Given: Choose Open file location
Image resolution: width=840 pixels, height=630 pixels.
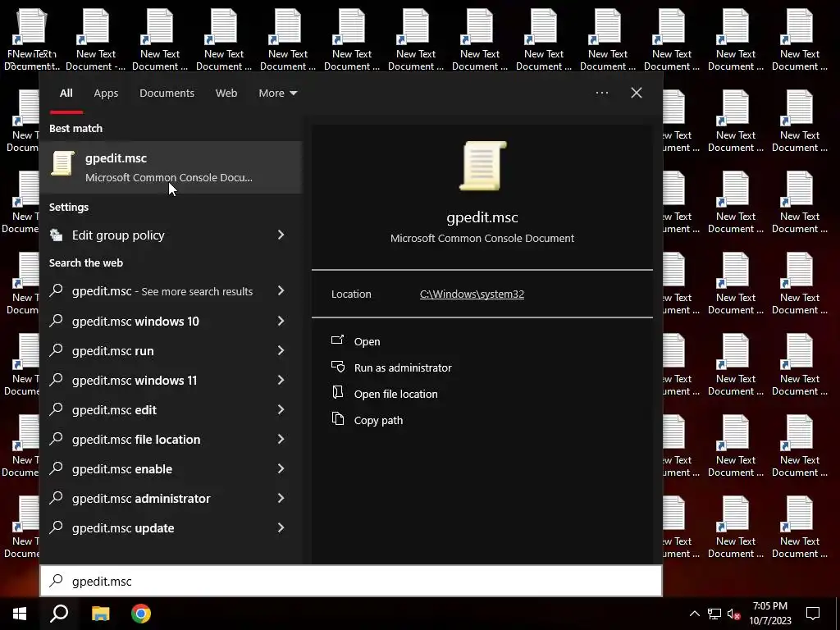Looking at the screenshot, I should click(x=396, y=394).
